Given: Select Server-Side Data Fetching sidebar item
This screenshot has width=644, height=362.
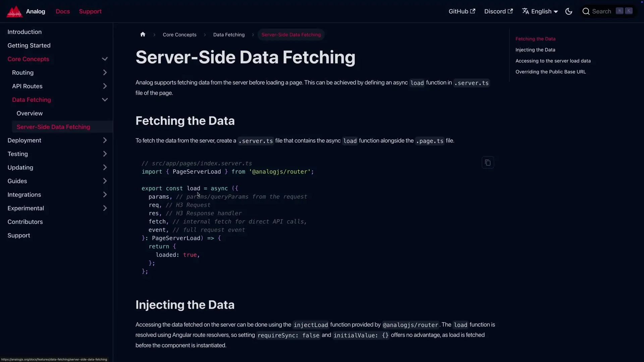Looking at the screenshot, I should tap(53, 127).
